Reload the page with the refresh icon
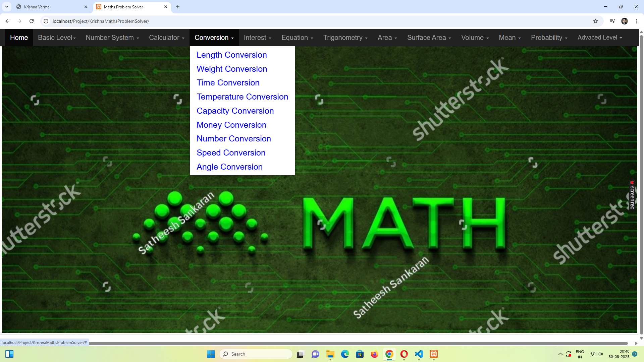 click(32, 21)
